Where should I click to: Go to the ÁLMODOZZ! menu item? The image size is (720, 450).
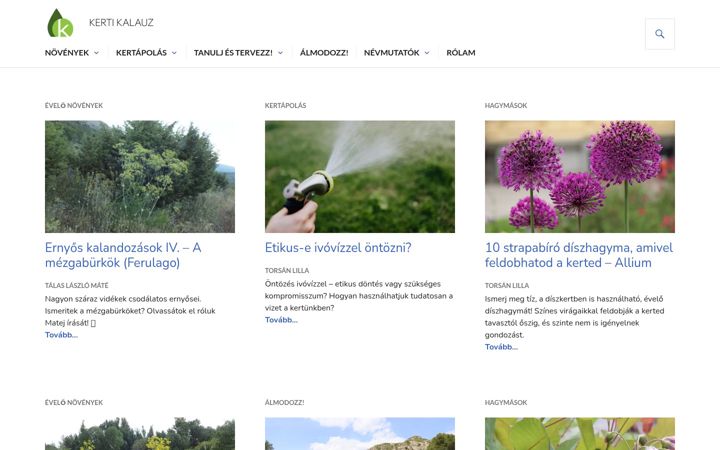tap(324, 53)
